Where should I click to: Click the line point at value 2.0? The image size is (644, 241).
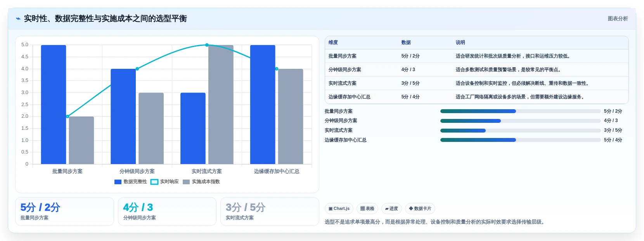(68, 116)
